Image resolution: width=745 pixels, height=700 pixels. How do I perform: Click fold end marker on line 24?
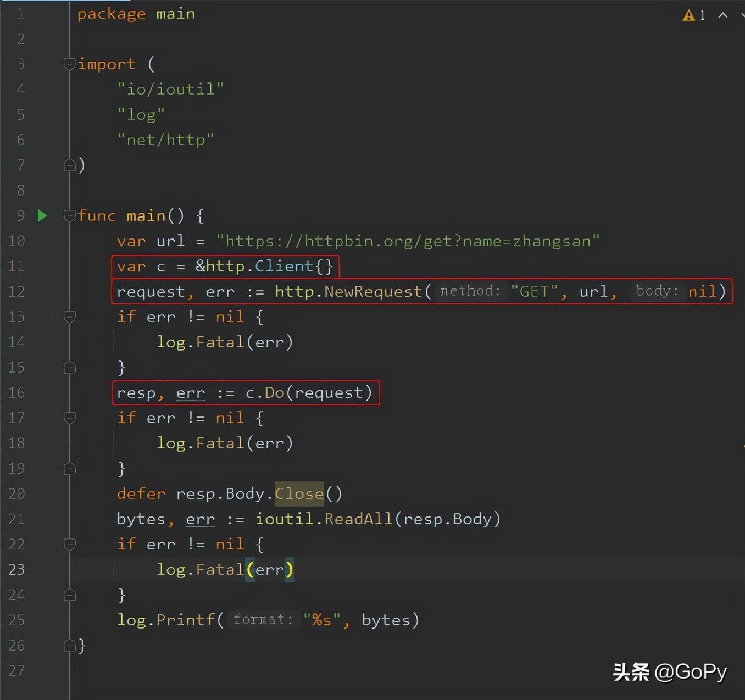coord(69,595)
